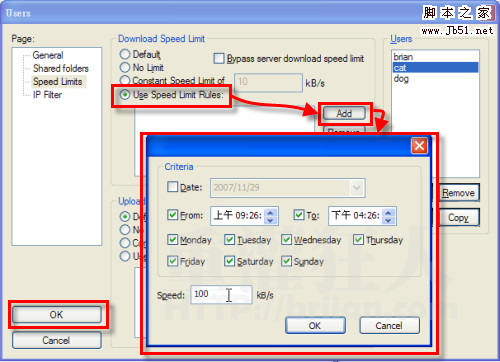
Task: Increase the From time with up arrow
Action: (x=270, y=212)
